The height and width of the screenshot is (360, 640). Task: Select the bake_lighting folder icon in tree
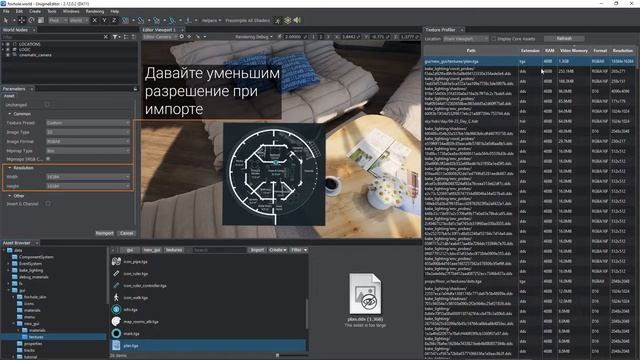coord(15,270)
